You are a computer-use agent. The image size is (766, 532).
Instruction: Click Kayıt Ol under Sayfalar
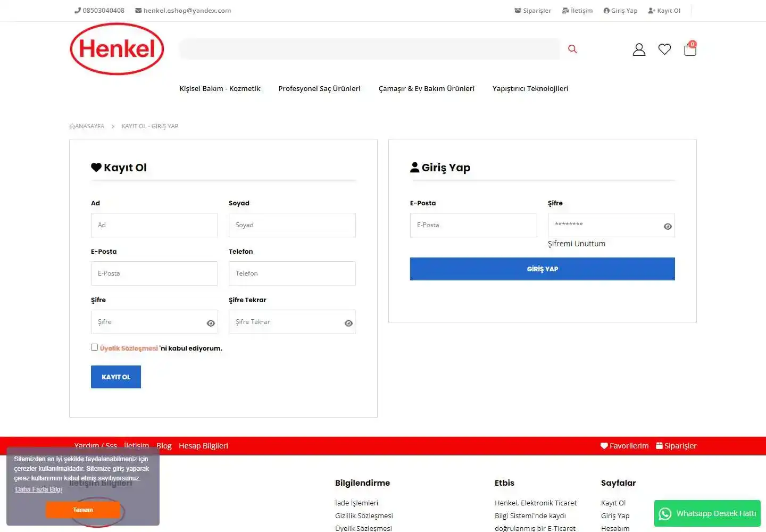tap(613, 503)
